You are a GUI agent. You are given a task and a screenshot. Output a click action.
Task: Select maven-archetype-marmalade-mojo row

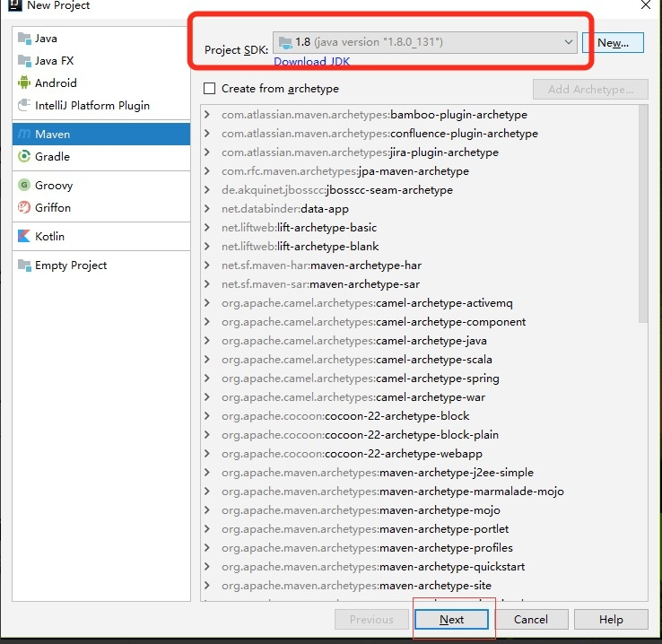(x=419, y=492)
